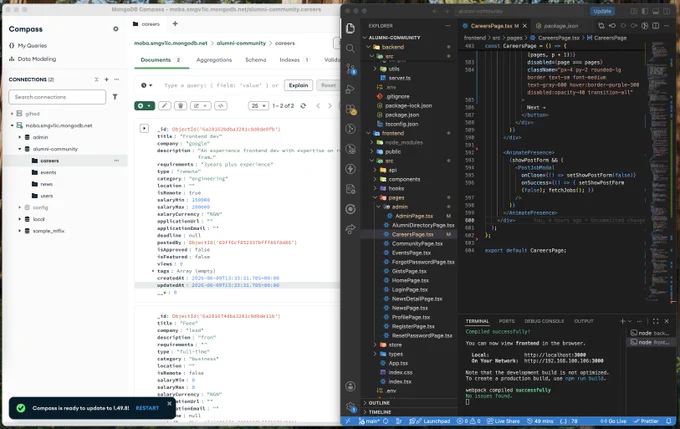The height and width of the screenshot is (429, 680).
Task: Click the Compass settings gear icon
Action: (x=116, y=29)
